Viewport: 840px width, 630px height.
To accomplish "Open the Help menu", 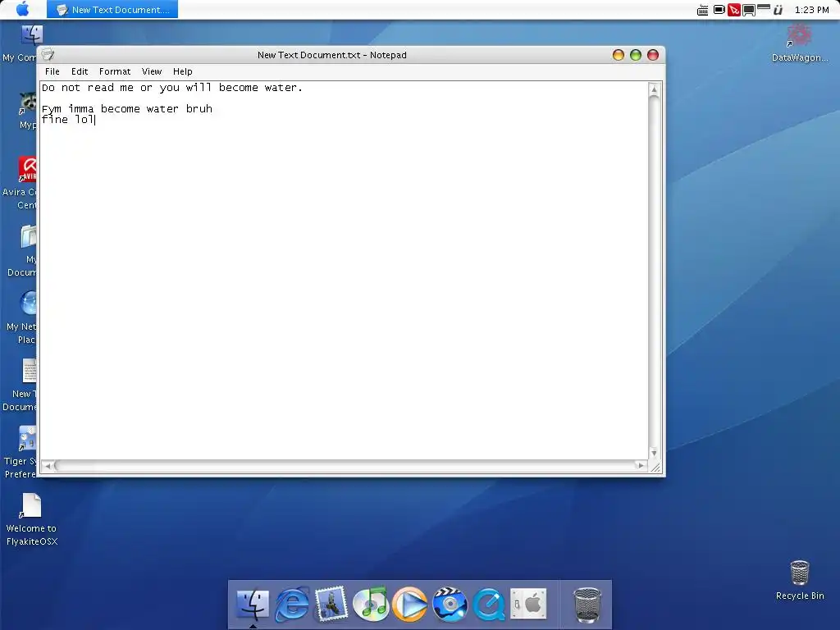I will (183, 71).
